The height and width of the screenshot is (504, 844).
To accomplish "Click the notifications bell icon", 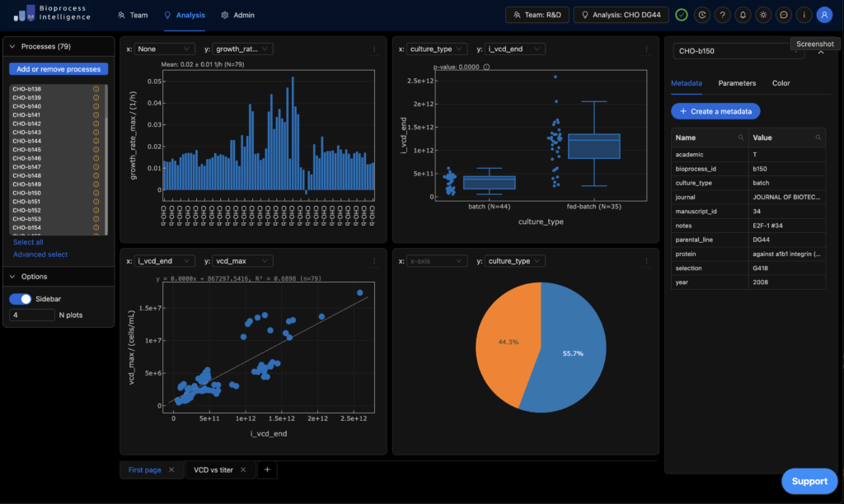I will [743, 15].
